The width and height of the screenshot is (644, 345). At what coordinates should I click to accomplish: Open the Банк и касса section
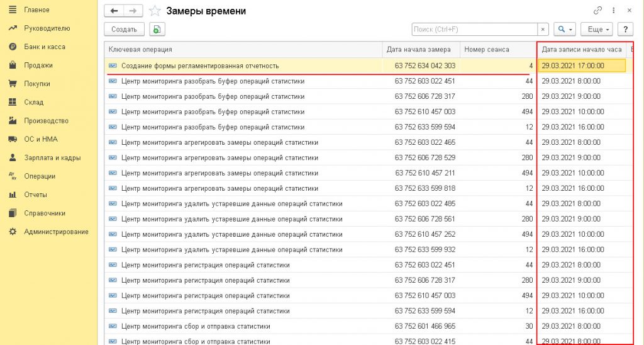(x=44, y=47)
